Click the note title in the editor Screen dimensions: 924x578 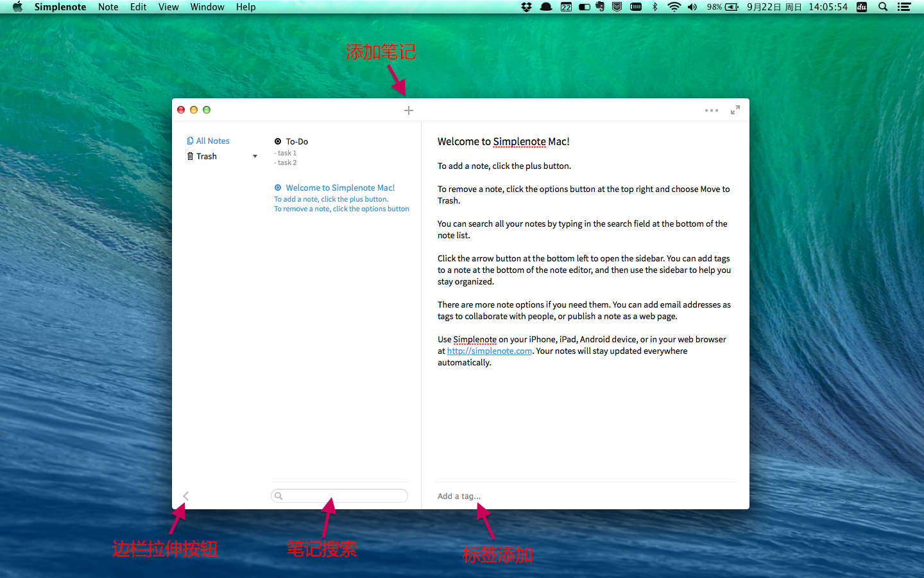(504, 141)
